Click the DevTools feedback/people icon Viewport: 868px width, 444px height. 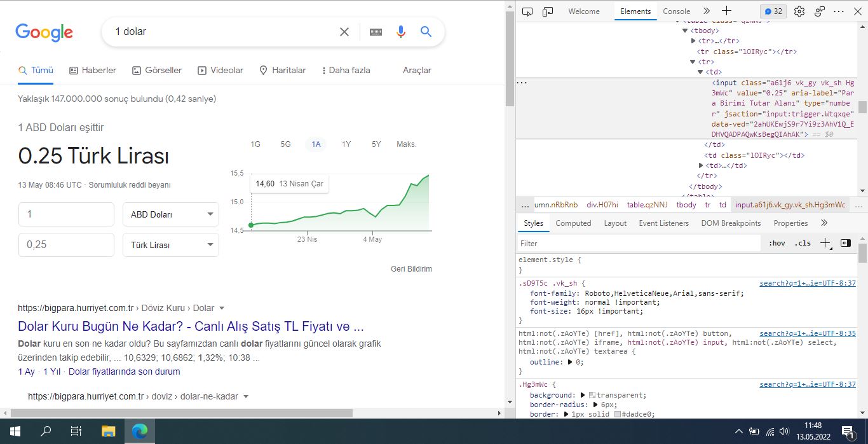[x=820, y=11]
